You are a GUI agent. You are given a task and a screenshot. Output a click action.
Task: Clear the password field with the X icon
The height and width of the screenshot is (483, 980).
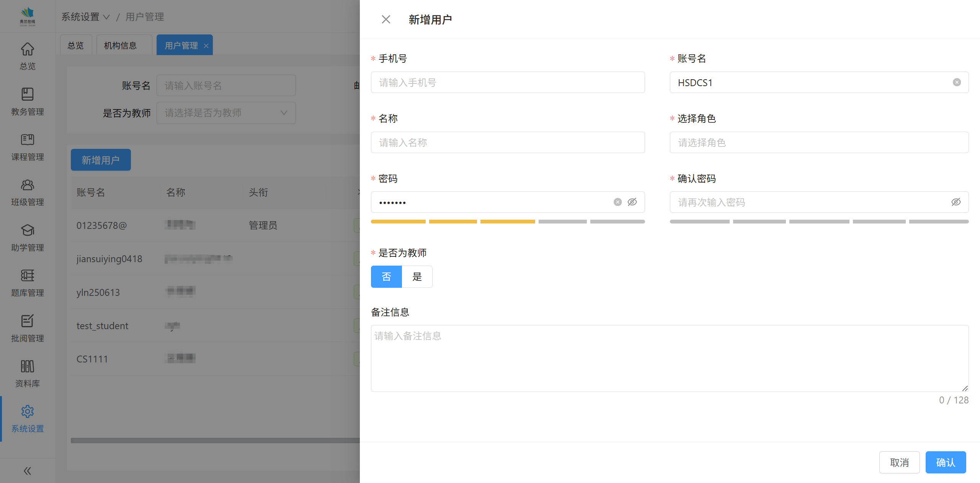617,202
